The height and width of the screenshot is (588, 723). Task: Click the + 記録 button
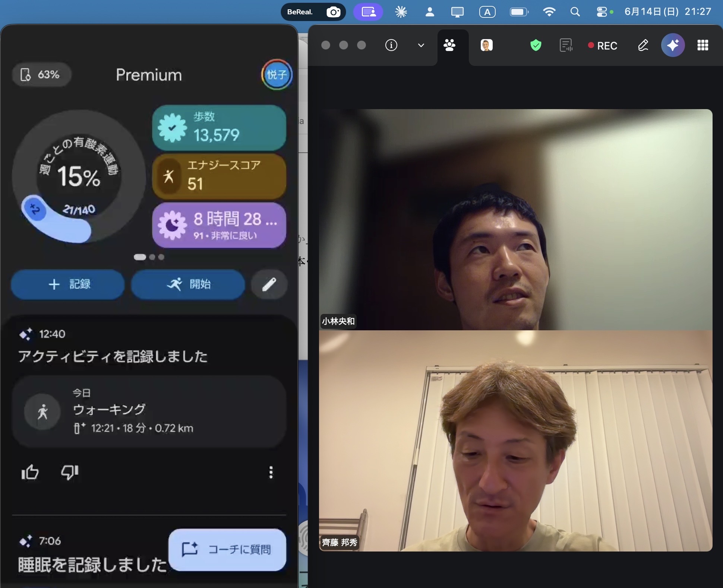tap(68, 285)
